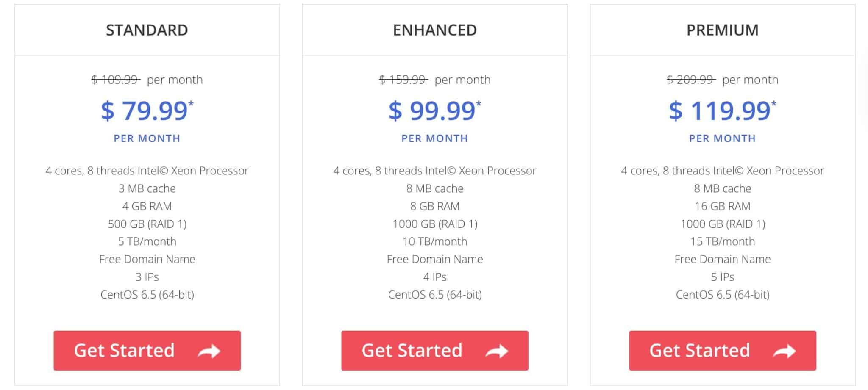
Task: Click Get Started under the Enhanced plan
Action: pos(435,351)
